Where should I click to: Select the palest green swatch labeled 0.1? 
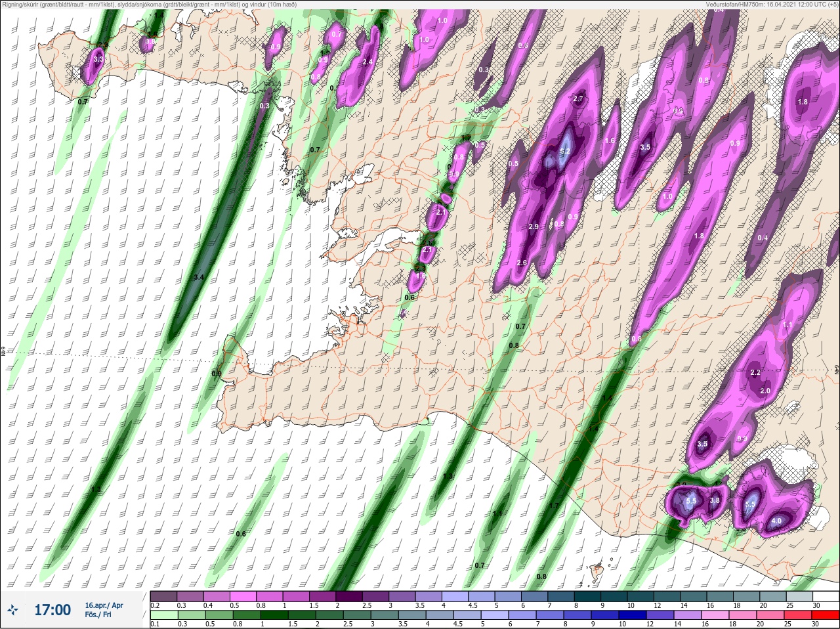pyautogui.click(x=163, y=615)
